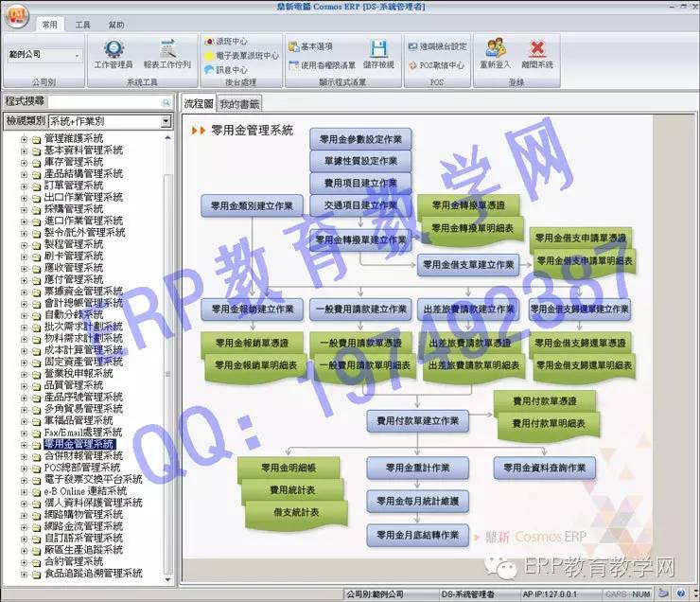Viewport: 700px width, 602px height.
Task: Expand the 庫存管理系統 tree node
Action: 25,162
